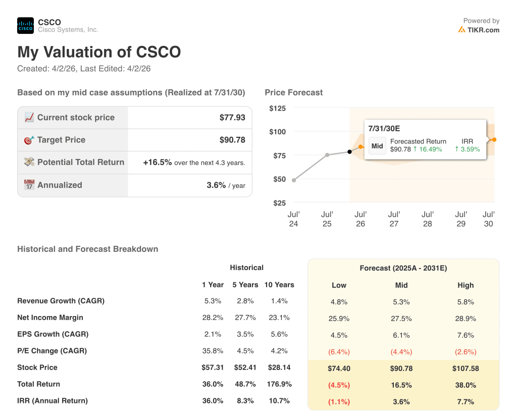517x420 pixels.
Task: Click the target icon next to Target Price
Action: click(30, 140)
